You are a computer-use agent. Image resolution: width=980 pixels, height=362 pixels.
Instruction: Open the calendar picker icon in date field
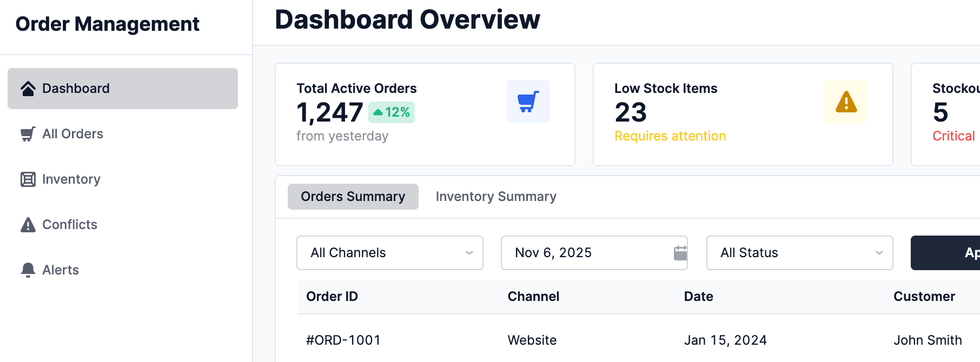(x=680, y=253)
